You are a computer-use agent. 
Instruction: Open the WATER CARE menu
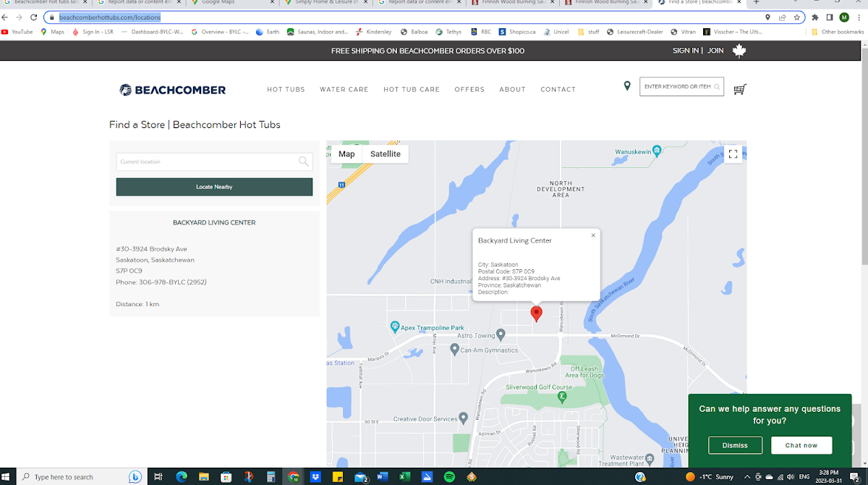click(x=344, y=90)
